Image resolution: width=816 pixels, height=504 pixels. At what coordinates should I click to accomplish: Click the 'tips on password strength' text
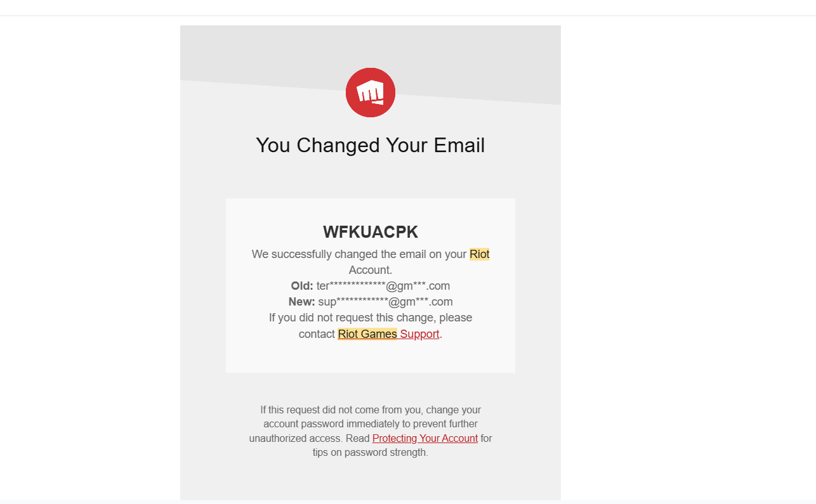(370, 453)
